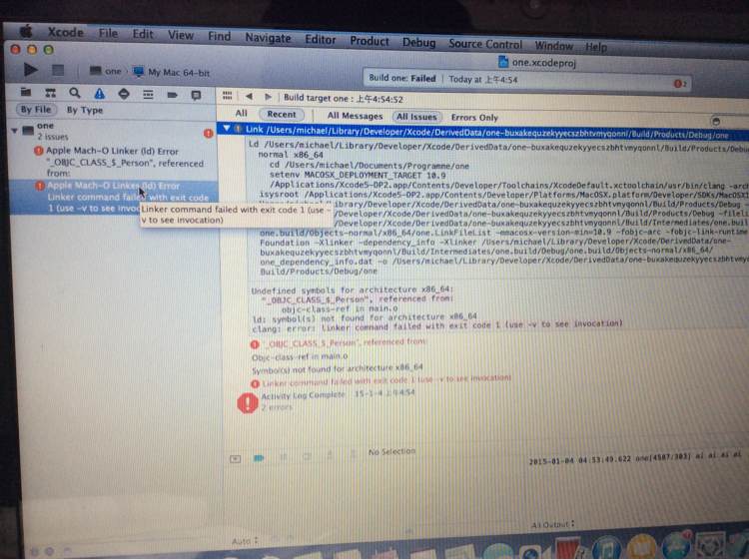
Task: Open related items grid icon in jump bar
Action: coord(227,96)
